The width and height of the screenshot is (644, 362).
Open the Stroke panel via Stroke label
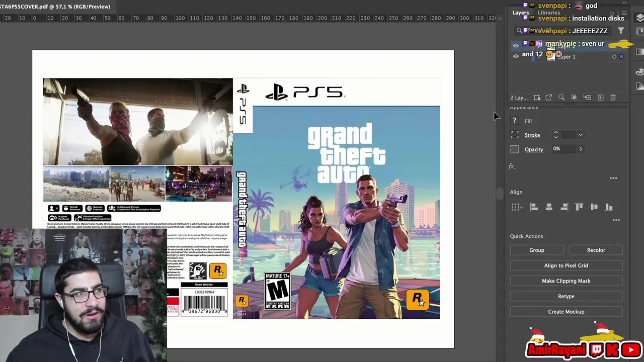click(532, 135)
